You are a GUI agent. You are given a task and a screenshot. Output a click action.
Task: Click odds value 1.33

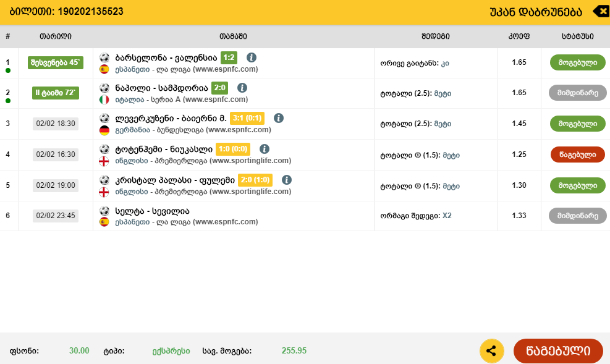519,216
